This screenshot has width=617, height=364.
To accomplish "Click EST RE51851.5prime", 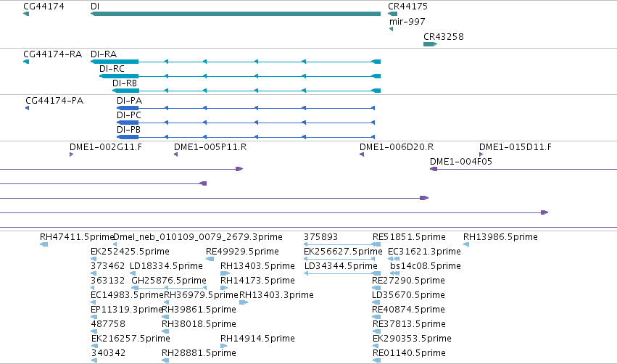I will (409, 237).
